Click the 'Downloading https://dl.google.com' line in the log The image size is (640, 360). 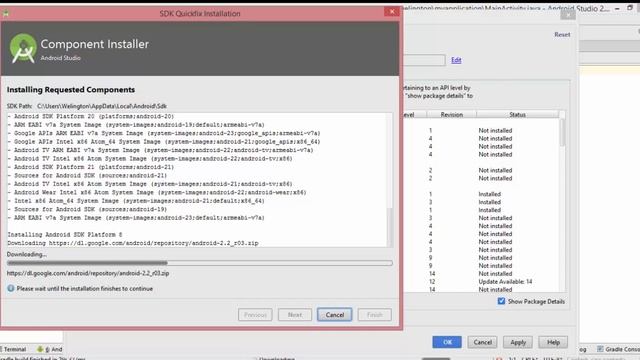point(133,243)
